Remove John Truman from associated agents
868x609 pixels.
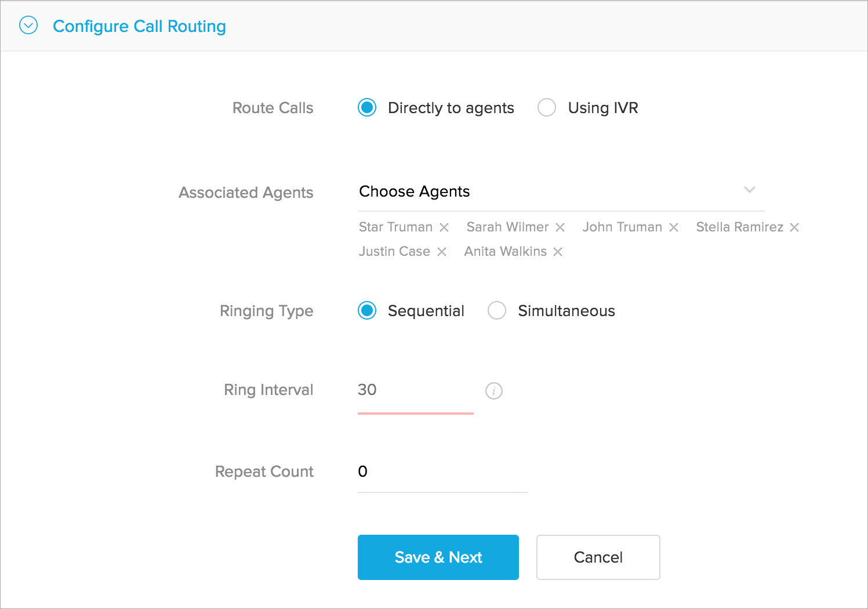click(x=674, y=227)
